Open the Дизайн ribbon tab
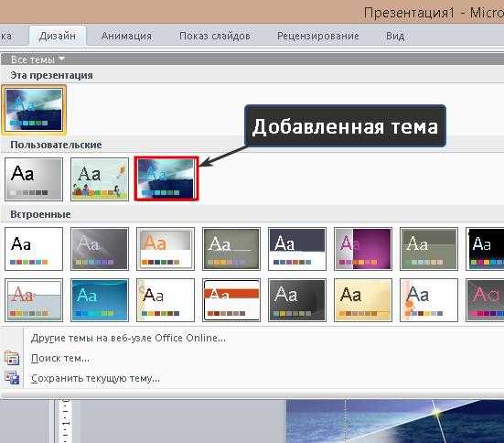The height and width of the screenshot is (443, 504). pyautogui.click(x=58, y=36)
